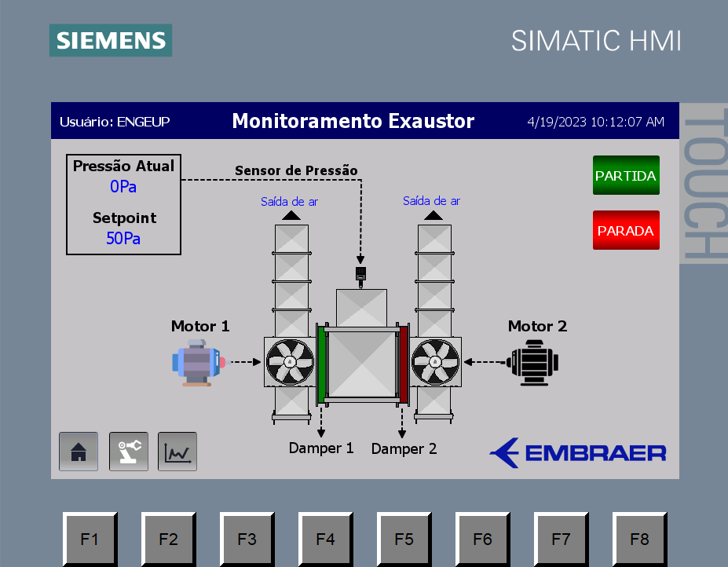
Task: Edit the Setpoint 50Pa value
Action: coord(123,238)
